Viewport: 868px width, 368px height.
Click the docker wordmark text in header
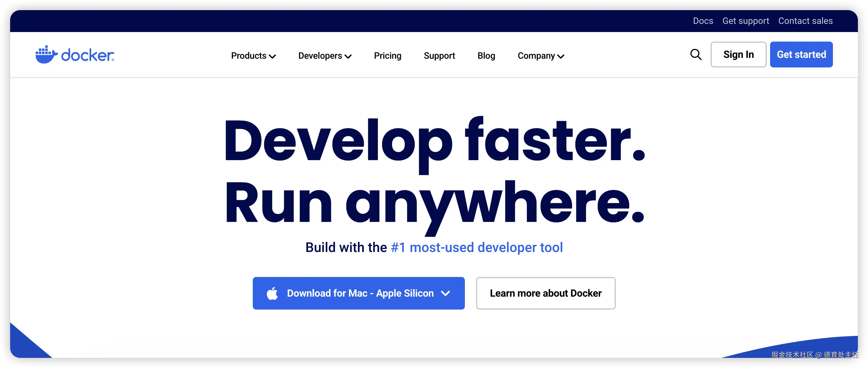pyautogui.click(x=87, y=55)
